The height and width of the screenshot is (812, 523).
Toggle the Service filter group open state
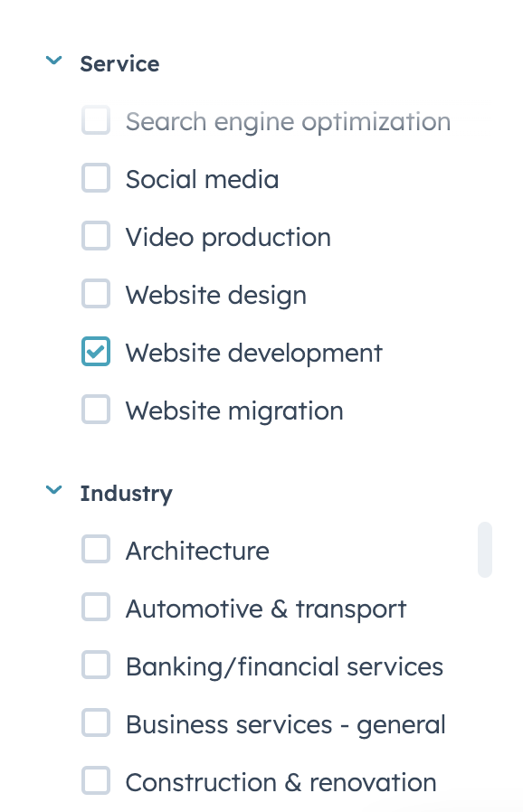click(x=53, y=60)
